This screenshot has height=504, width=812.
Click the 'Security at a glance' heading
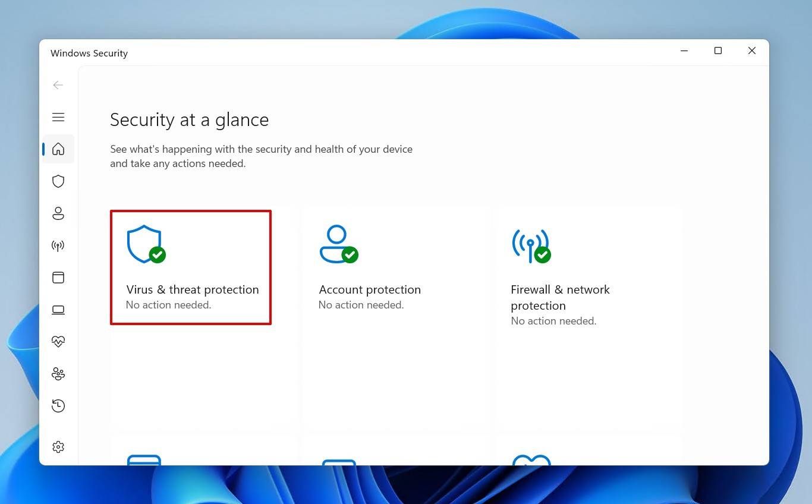coord(190,120)
